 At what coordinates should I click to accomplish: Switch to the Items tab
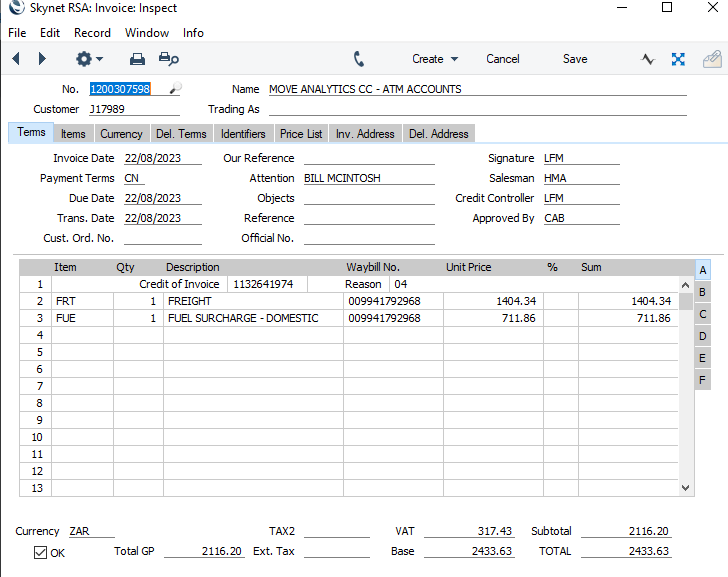73,134
